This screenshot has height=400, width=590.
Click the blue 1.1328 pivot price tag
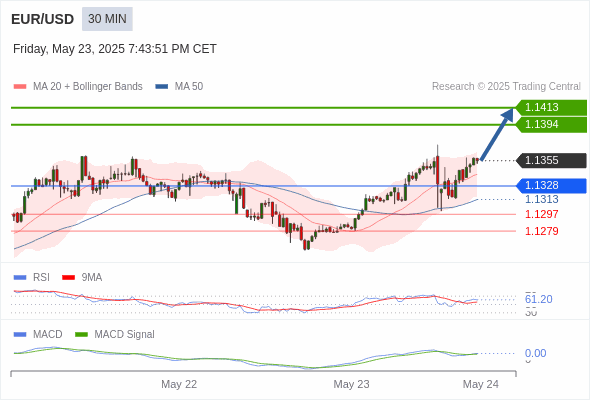pos(551,186)
